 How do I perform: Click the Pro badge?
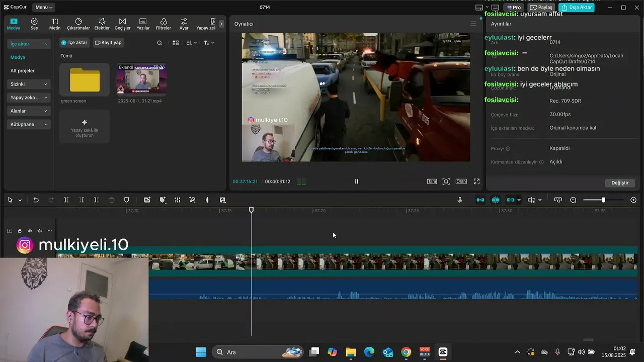coord(514,8)
